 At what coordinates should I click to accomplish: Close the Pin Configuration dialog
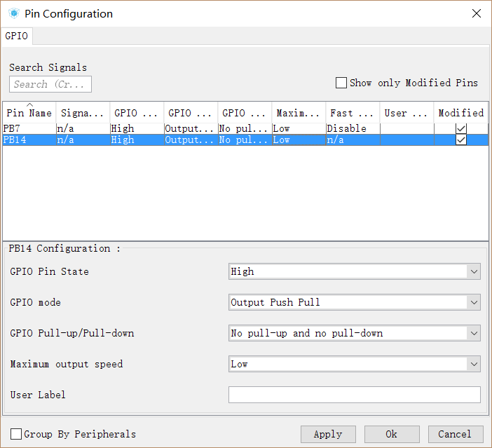pos(477,13)
